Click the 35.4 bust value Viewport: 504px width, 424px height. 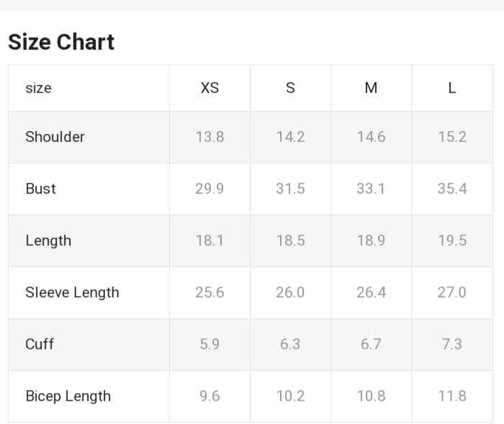(452, 189)
